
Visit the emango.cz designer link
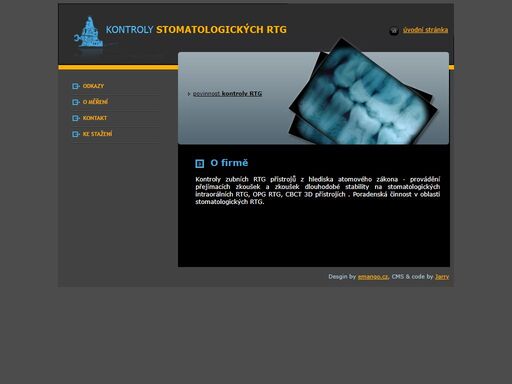click(373, 277)
